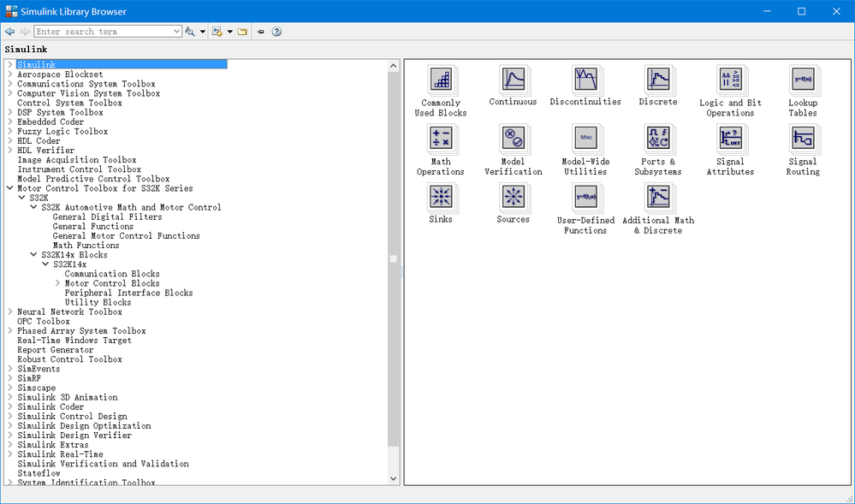
Task: Click the Enter search term field
Action: (103, 31)
